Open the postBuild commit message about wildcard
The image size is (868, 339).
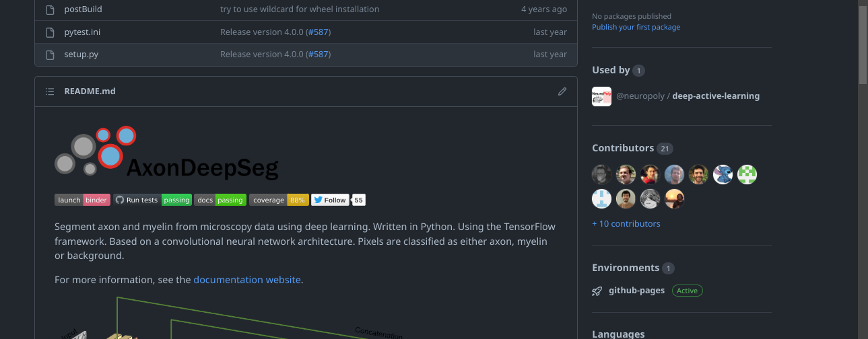coord(300,9)
